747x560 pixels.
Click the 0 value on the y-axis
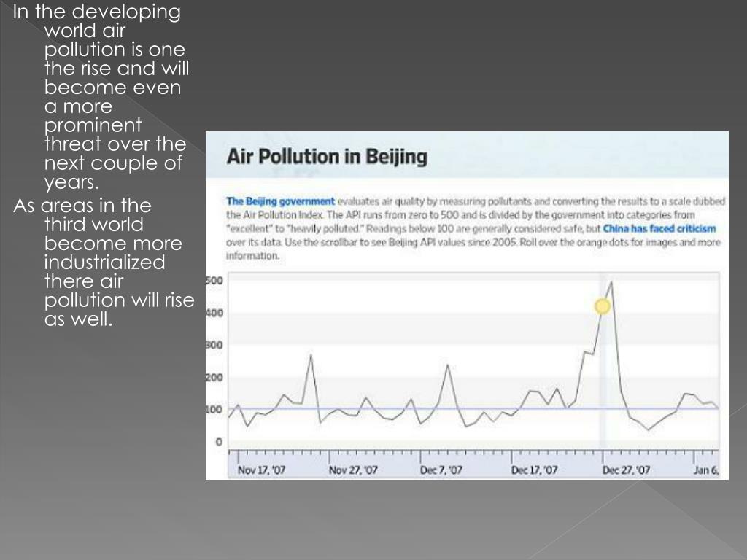point(219,442)
